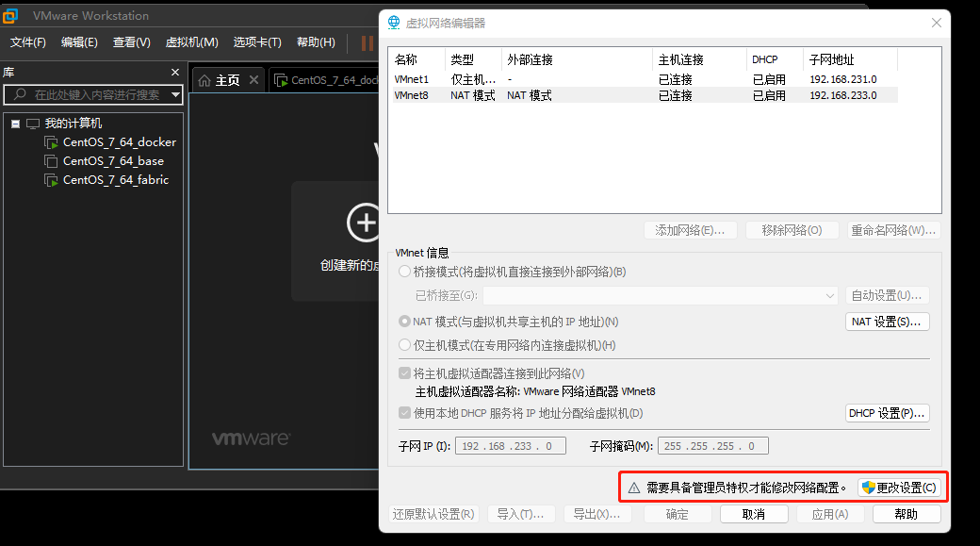The image size is (980, 546).
Task: Click 移除网络(O) button
Action: pyautogui.click(x=792, y=230)
